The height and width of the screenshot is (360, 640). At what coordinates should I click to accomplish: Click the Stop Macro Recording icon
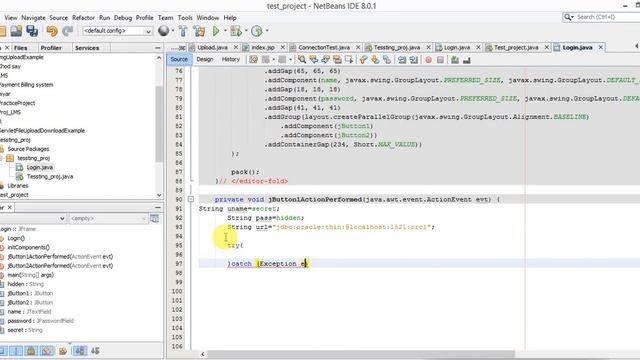pos(440,60)
